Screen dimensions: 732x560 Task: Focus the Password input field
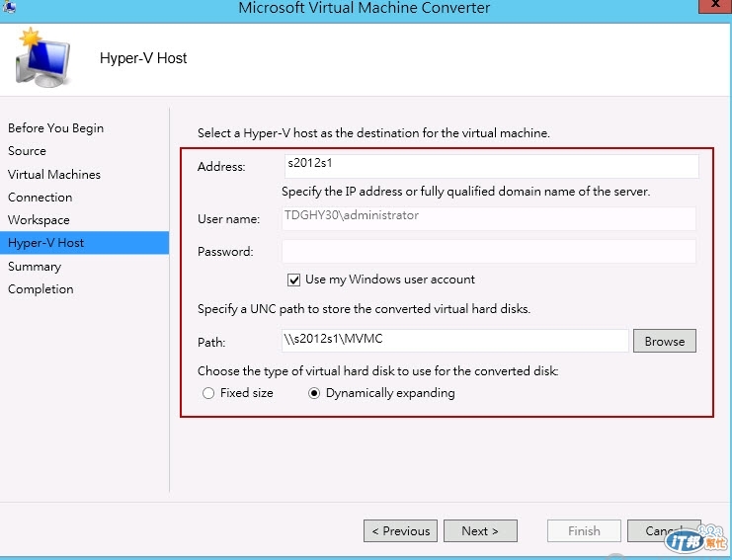click(x=489, y=252)
